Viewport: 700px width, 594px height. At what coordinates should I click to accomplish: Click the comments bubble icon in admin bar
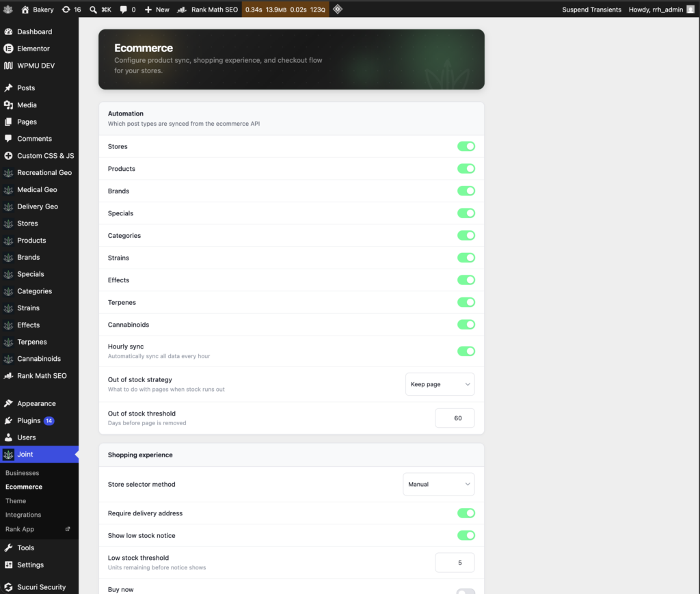pos(123,10)
